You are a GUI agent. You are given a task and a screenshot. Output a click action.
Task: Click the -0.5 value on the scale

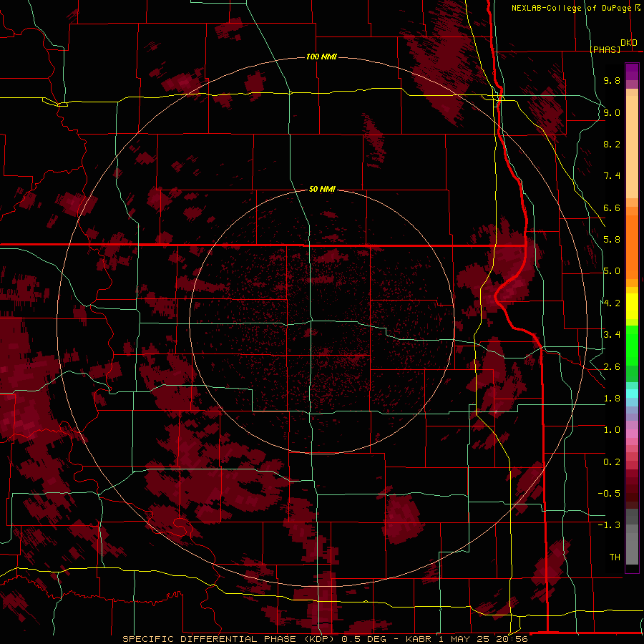[609, 494]
